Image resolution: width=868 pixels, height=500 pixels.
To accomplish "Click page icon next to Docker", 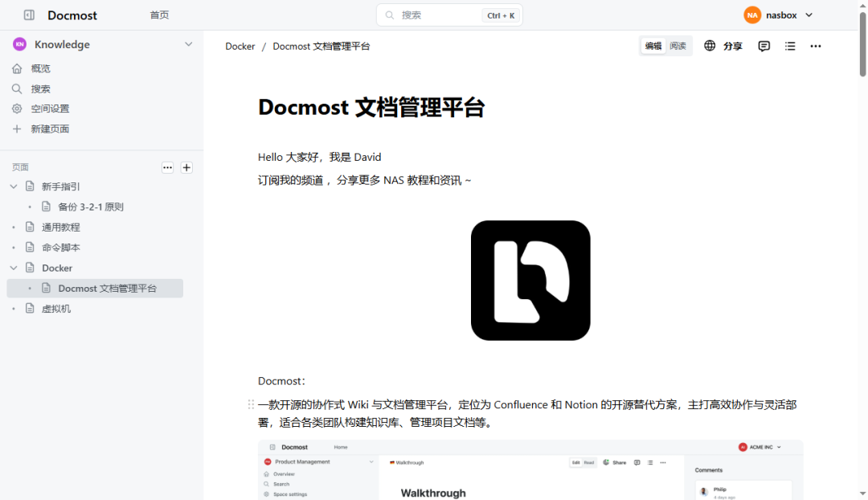I will (30, 268).
